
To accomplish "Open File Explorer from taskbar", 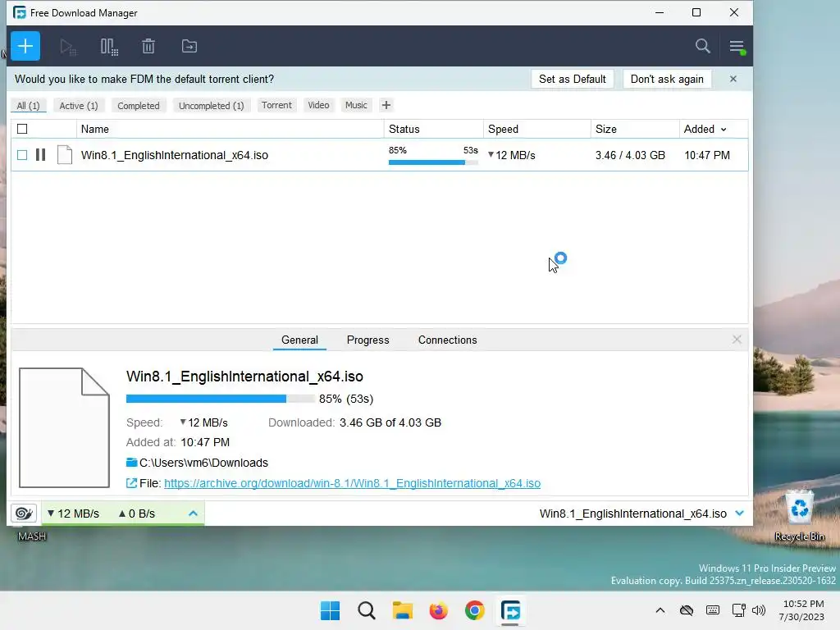I will coord(402,610).
